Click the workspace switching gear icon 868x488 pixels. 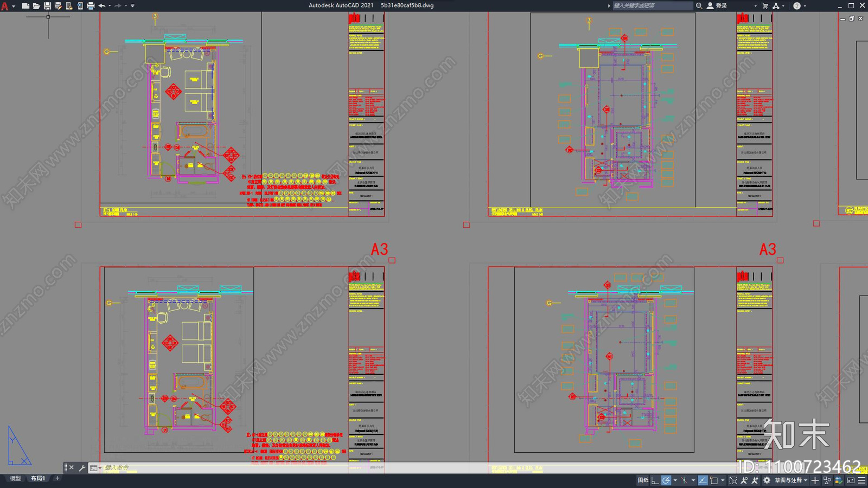coord(767,480)
